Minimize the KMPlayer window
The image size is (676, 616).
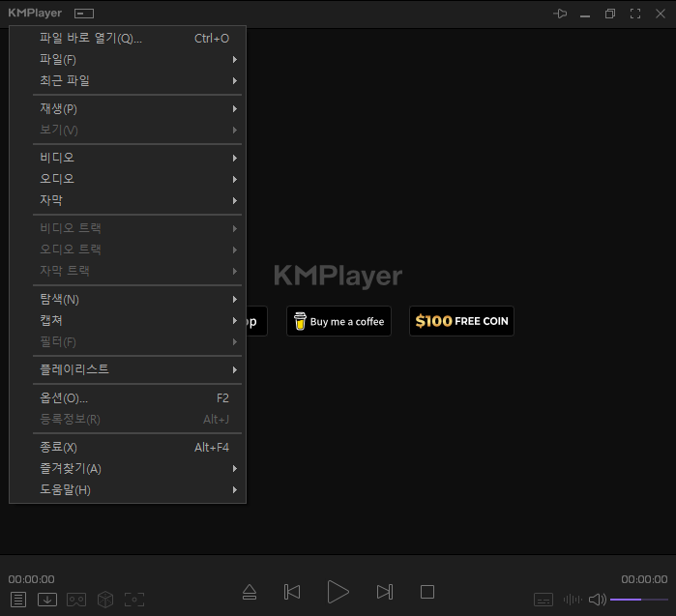click(x=585, y=14)
